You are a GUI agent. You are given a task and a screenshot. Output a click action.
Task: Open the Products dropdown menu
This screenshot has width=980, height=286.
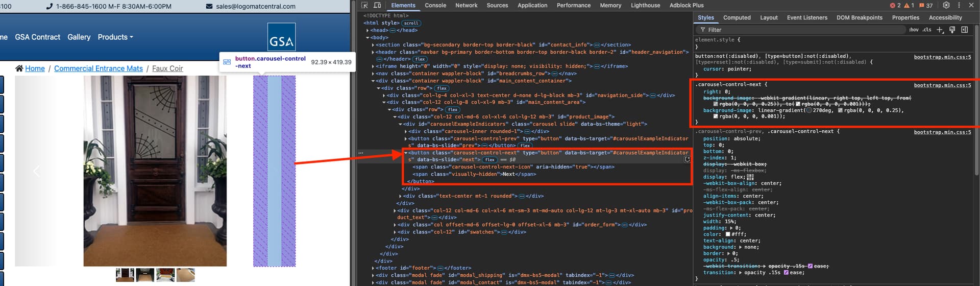(x=115, y=37)
